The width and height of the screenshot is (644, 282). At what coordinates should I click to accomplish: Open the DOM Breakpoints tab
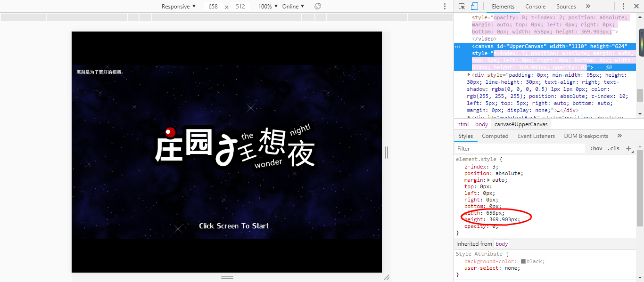[586, 136]
